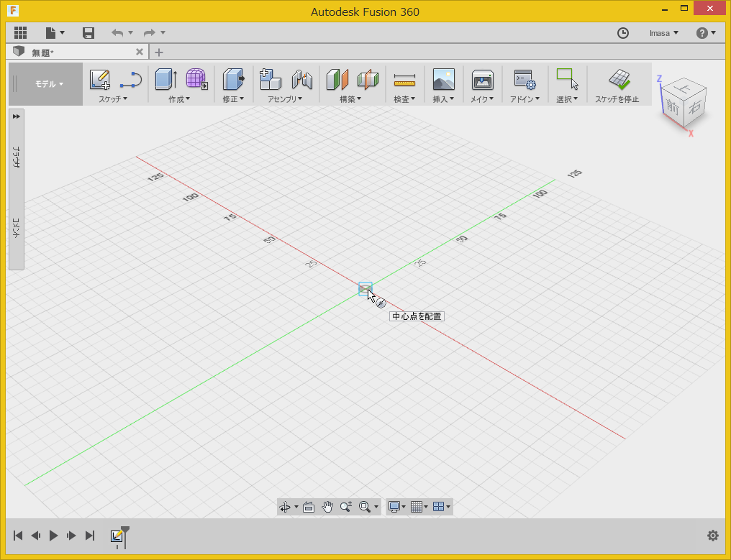Select the 3D Print make icon
The height and width of the screenshot is (560, 731).
coord(483,80)
